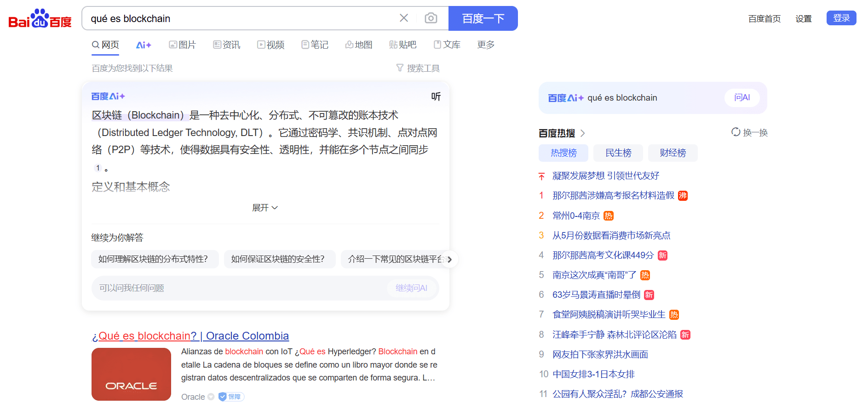Open 常州0-4南京 hot item

click(x=576, y=216)
